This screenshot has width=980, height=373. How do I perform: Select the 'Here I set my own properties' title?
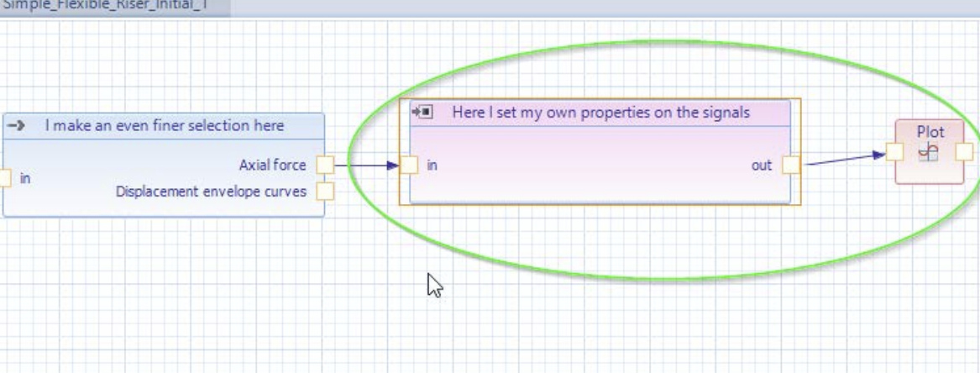click(600, 113)
